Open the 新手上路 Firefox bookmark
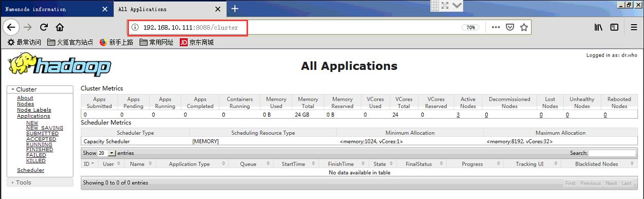This screenshot has width=644, height=199. click(117, 42)
